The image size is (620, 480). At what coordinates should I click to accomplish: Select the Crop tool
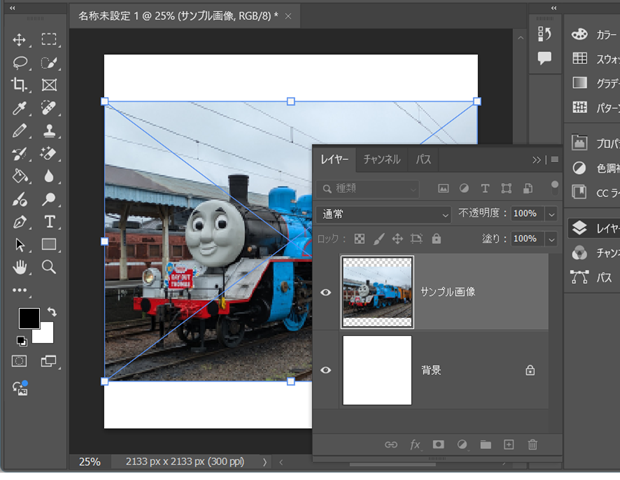point(19,85)
